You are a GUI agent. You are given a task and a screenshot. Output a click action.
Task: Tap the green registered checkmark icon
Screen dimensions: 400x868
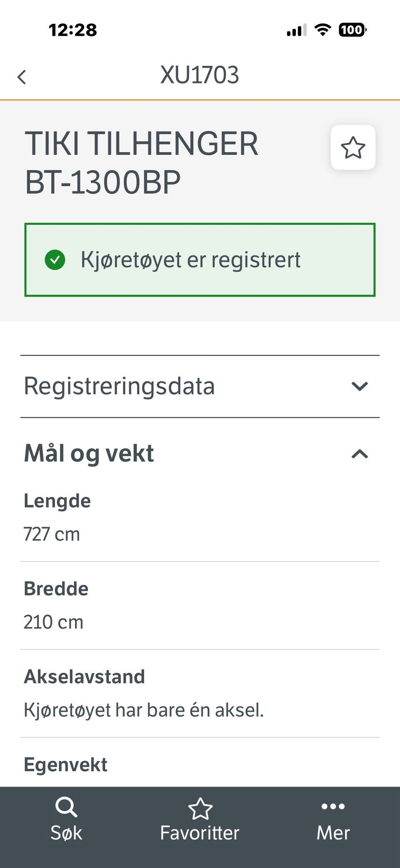(55, 260)
